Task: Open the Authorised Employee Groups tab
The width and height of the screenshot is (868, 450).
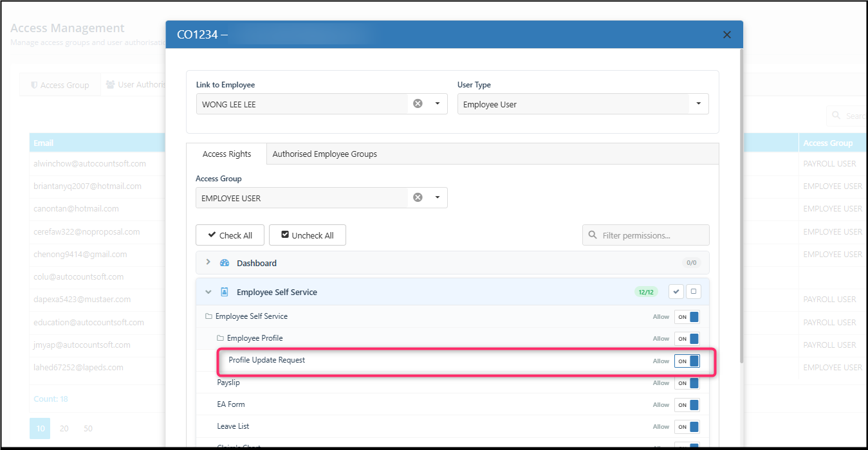Action: pos(325,154)
